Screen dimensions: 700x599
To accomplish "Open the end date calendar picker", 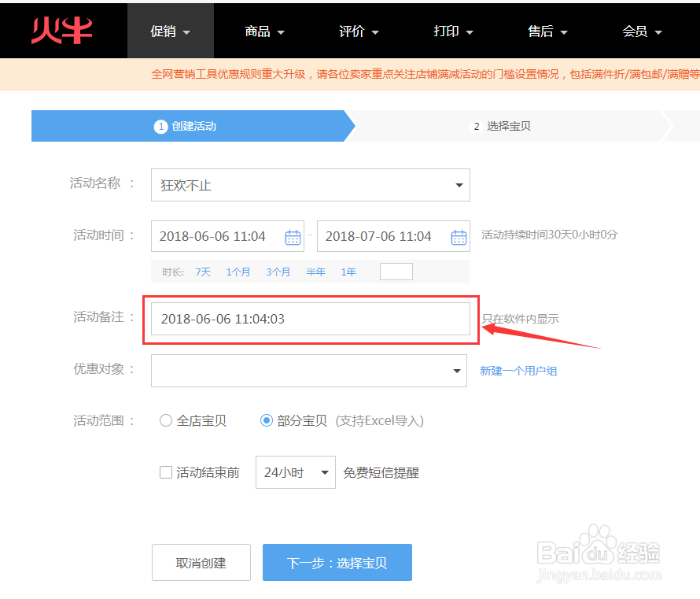I will [459, 237].
